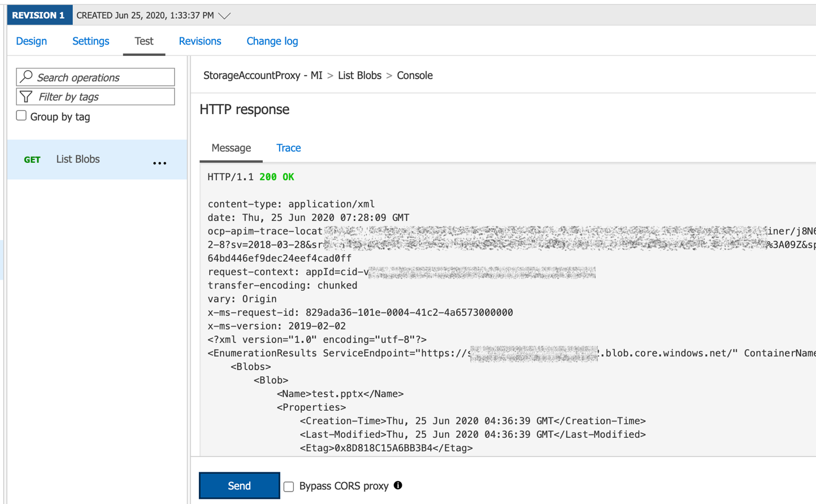Click the Console breadcrumb
The height and width of the screenshot is (504, 816).
[415, 76]
